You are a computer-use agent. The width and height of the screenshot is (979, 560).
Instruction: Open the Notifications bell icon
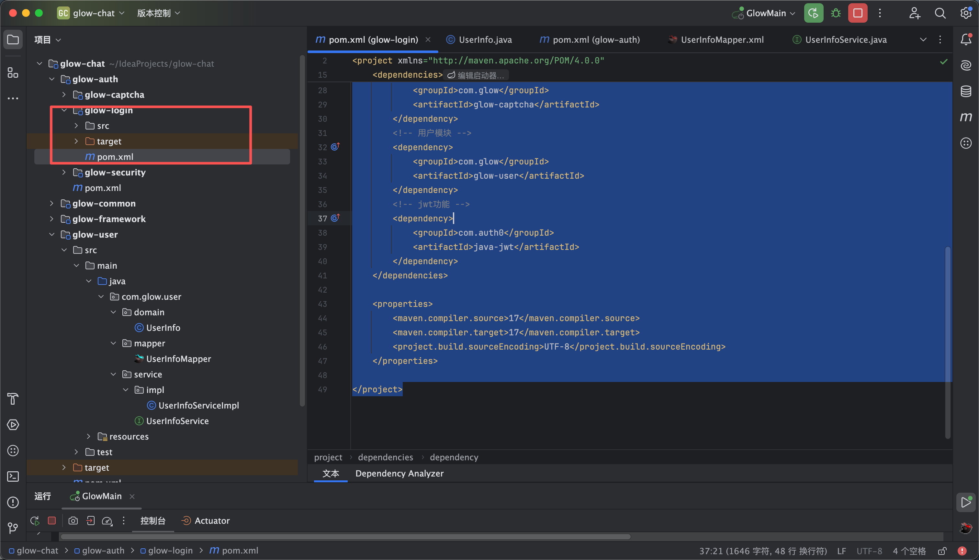click(965, 39)
